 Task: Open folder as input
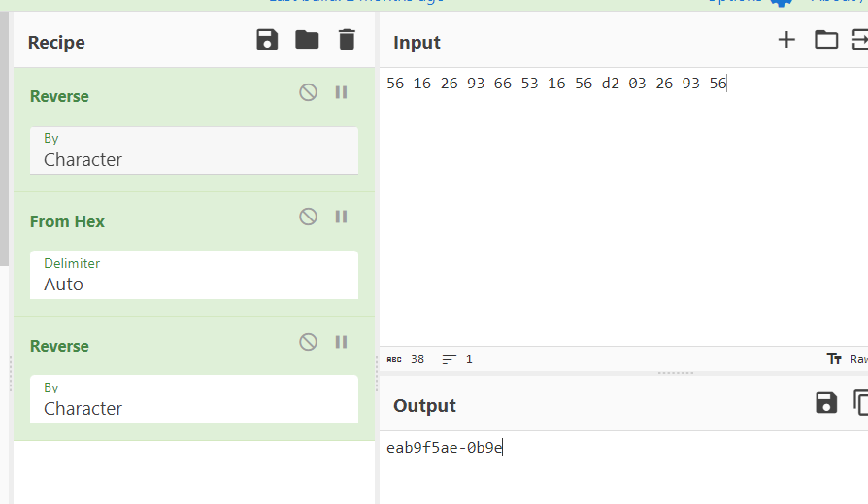point(825,40)
